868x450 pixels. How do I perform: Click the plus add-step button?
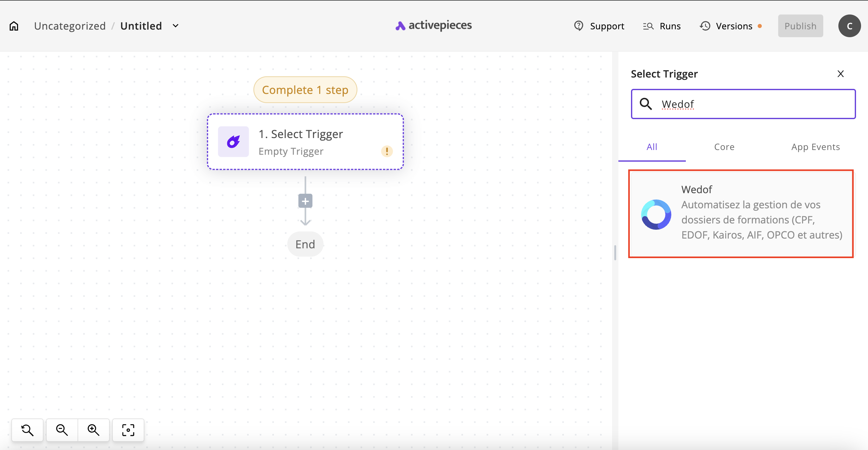click(x=305, y=201)
